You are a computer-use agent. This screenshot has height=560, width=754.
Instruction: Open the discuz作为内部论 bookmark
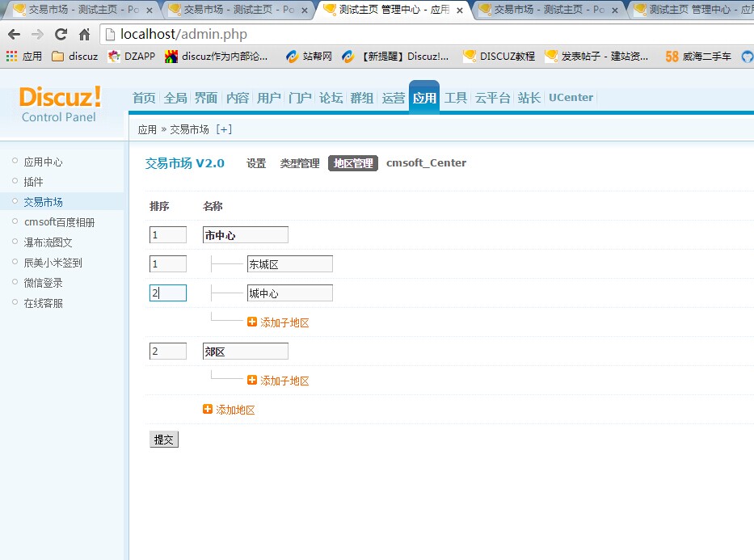point(216,57)
